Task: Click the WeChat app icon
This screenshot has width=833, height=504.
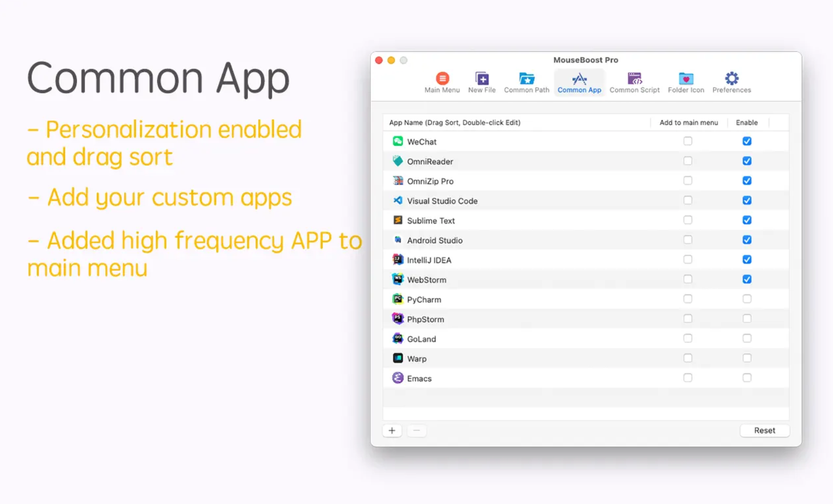Action: [397, 141]
